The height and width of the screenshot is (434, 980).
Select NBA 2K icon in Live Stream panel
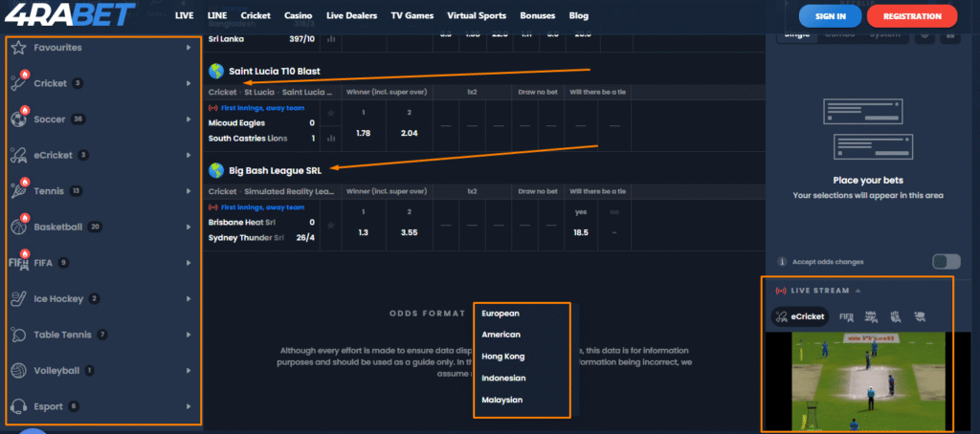[871, 316]
